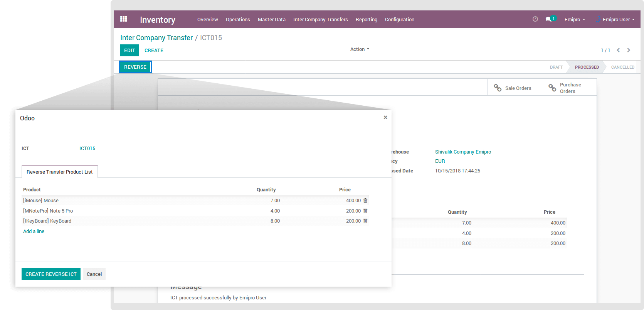
Task: Go to the next record arrow
Action: click(629, 50)
